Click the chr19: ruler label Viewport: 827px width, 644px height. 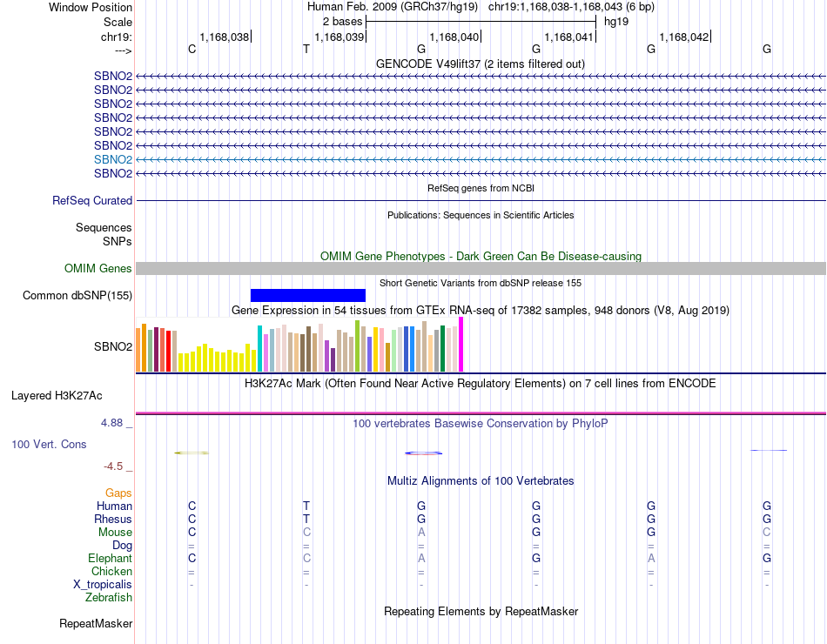tap(117, 37)
